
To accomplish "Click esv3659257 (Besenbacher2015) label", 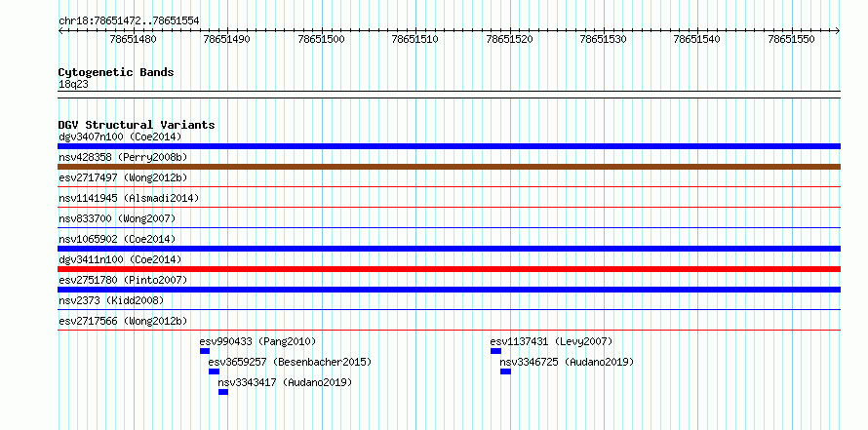I will pyautogui.click(x=290, y=362).
